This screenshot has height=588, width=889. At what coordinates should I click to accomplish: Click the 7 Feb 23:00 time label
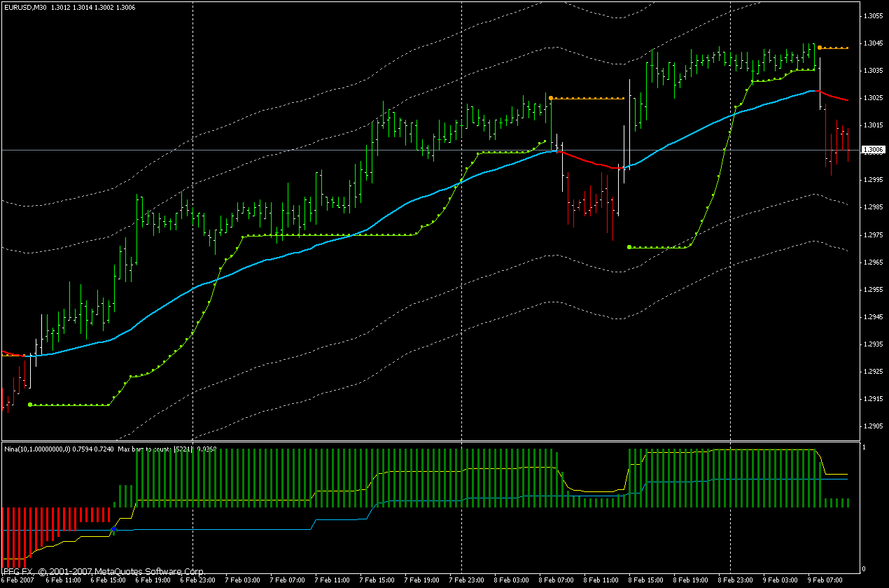pos(466,580)
